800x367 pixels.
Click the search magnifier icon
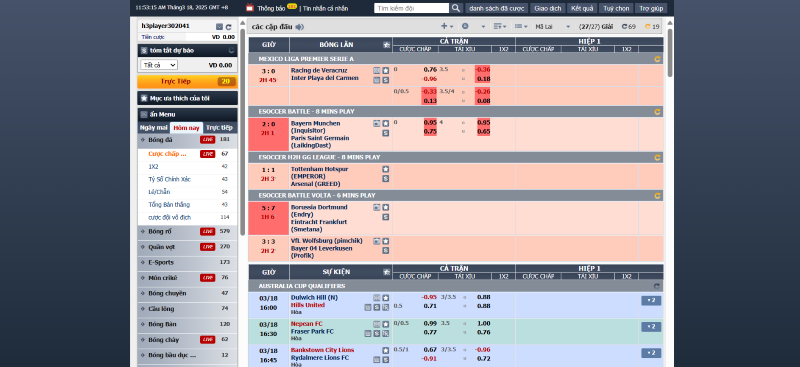456,8
